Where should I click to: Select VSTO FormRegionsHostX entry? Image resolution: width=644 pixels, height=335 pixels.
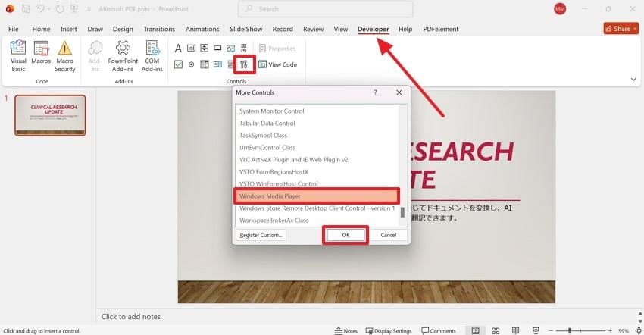tap(317, 171)
